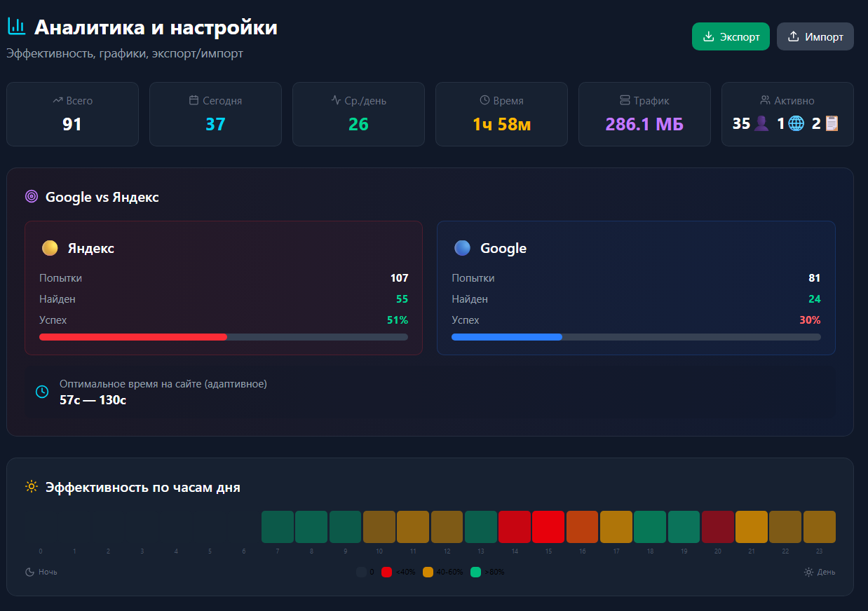Select the hour 10 heatmap cell
The width and height of the screenshot is (868, 611).
379,527
